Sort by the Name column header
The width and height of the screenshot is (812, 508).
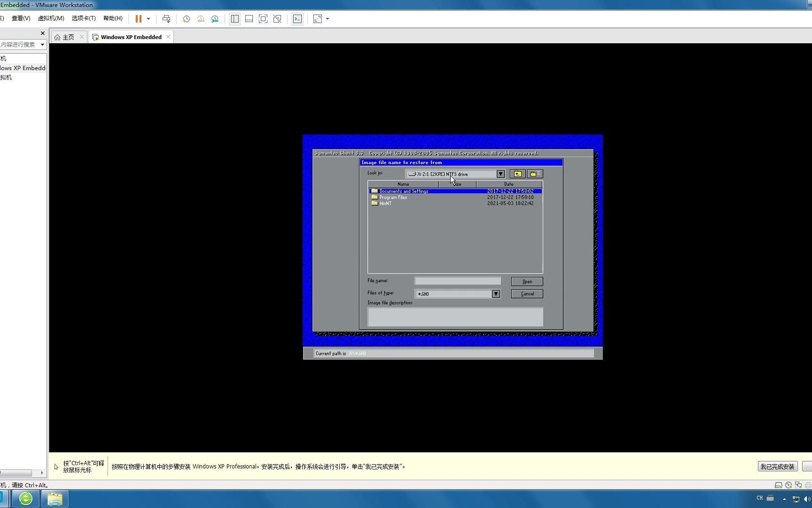[403, 184]
